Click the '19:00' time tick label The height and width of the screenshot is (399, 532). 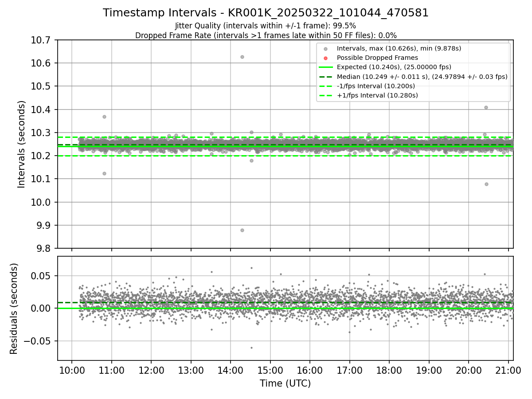pyautogui.click(x=429, y=370)
